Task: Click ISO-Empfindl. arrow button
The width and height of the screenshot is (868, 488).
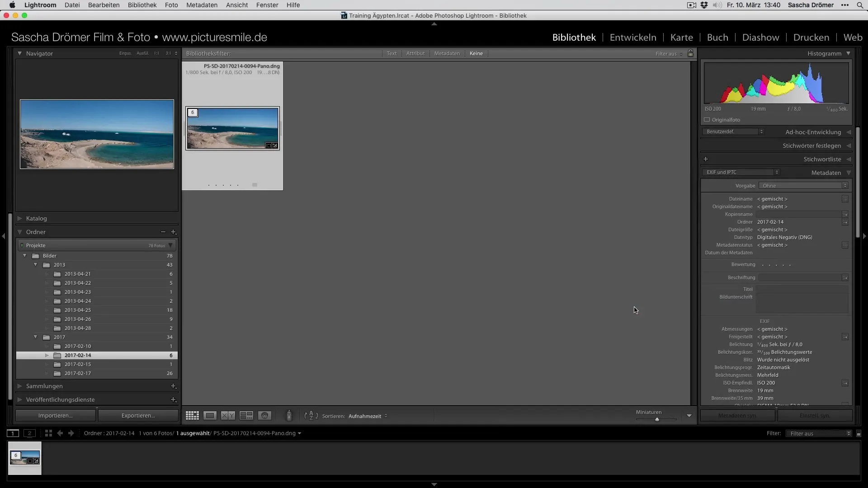Action: pos(845,383)
